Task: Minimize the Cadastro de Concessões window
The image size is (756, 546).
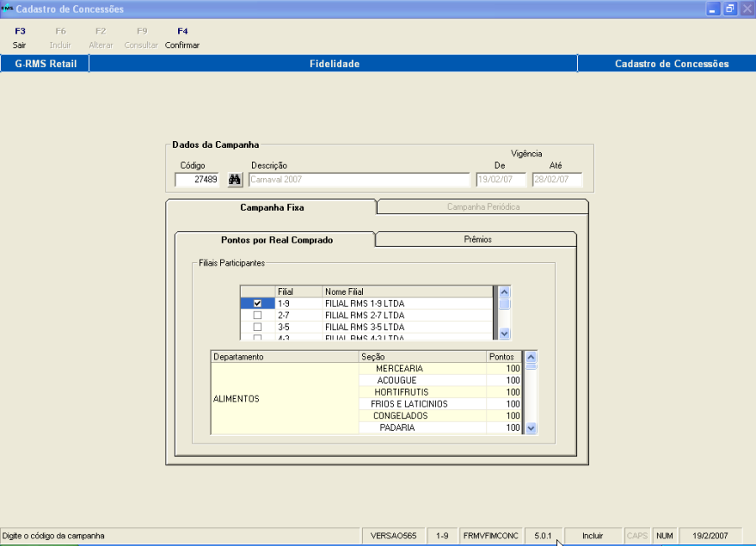Action: (713, 8)
